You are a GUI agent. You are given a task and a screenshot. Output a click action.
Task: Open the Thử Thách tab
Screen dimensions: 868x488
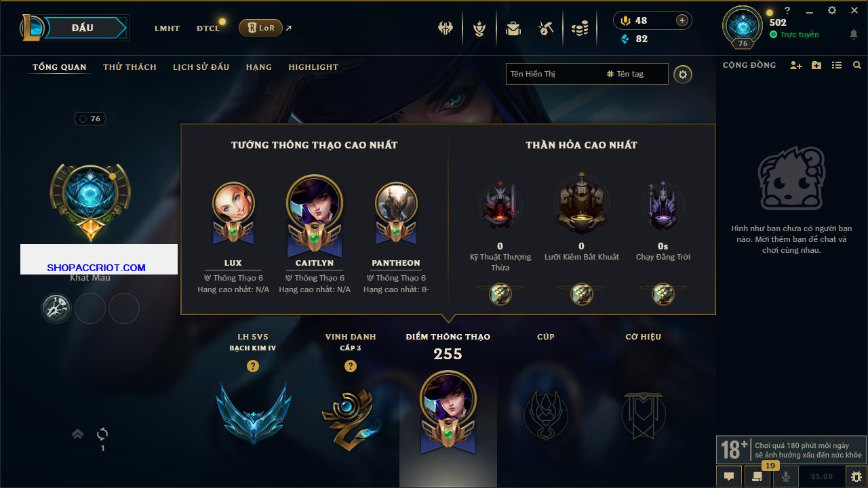coord(130,67)
